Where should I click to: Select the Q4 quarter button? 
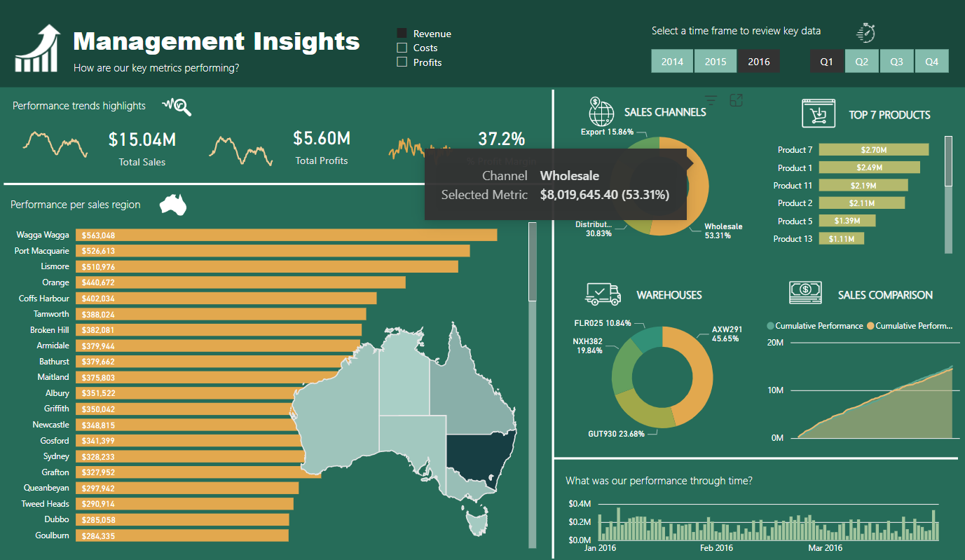[931, 62]
